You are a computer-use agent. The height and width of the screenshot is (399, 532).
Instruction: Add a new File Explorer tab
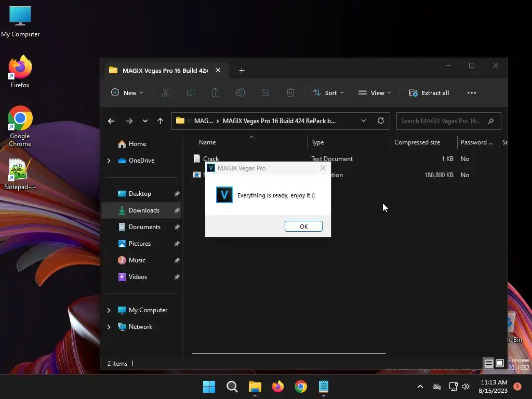coord(242,71)
